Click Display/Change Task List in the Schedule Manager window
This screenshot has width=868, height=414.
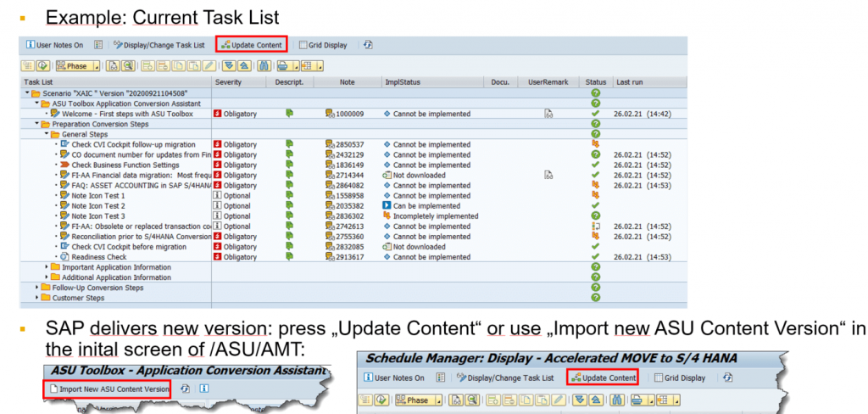[505, 378]
